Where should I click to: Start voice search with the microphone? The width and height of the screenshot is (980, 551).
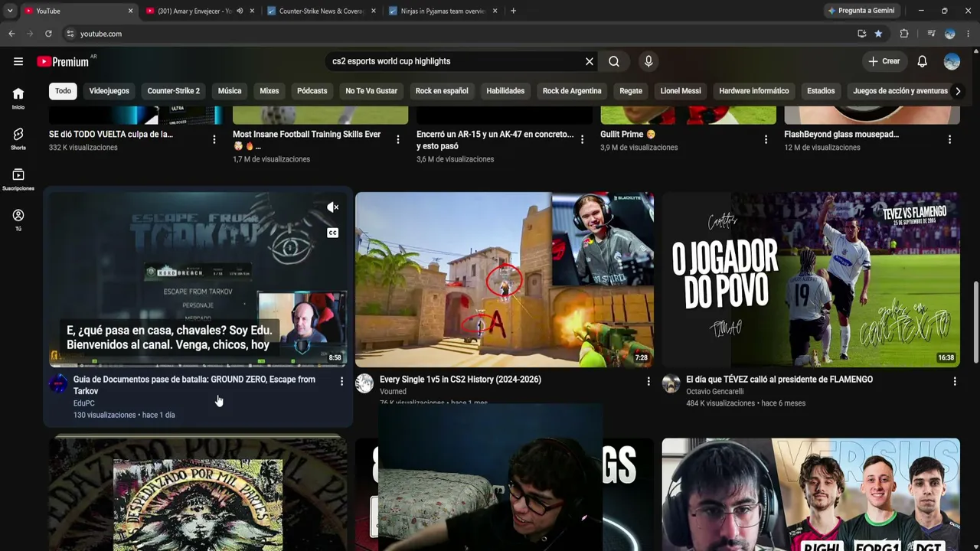[x=648, y=61]
